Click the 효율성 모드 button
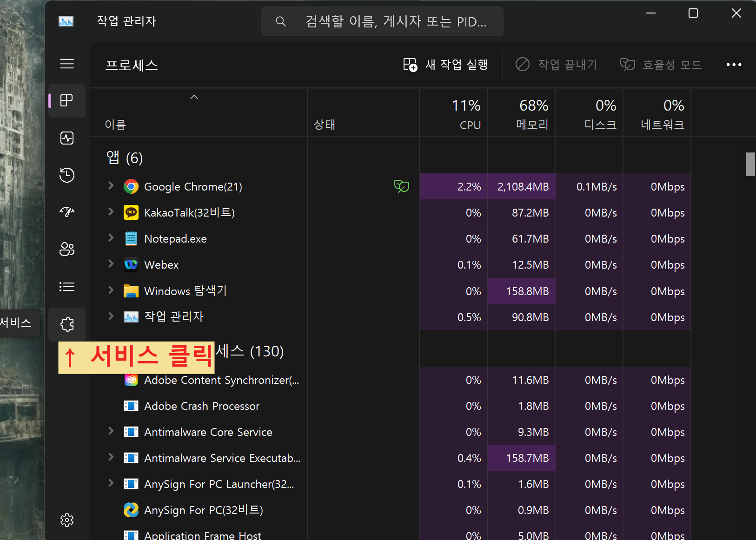 661,65
